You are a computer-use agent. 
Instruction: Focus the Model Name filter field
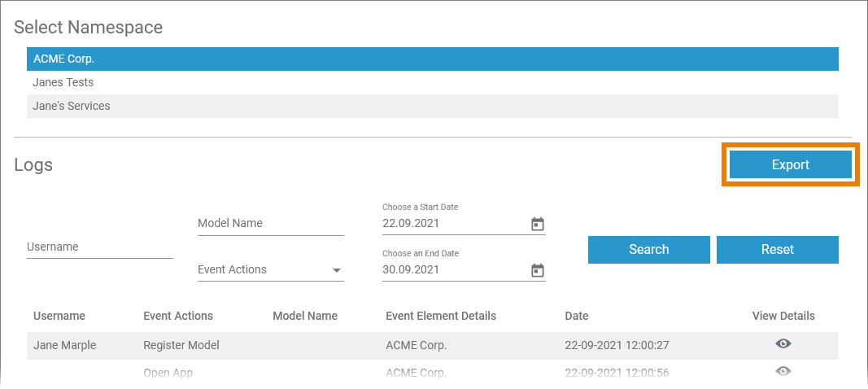pos(270,224)
